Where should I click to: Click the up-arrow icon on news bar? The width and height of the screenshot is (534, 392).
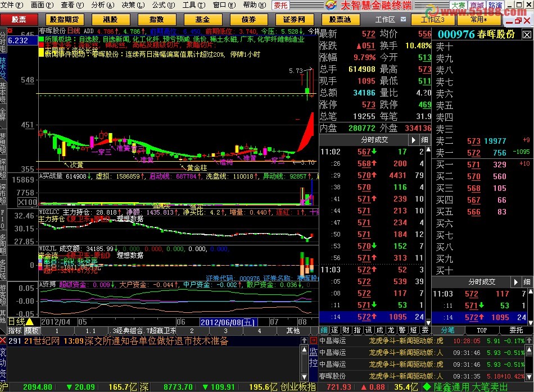(x=305, y=341)
